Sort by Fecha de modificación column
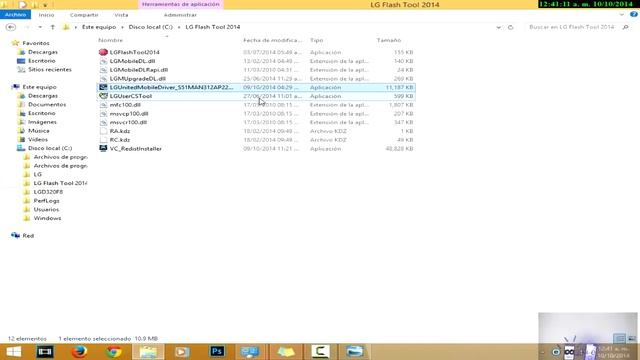Viewport: 640px width, 360px height. point(273,40)
